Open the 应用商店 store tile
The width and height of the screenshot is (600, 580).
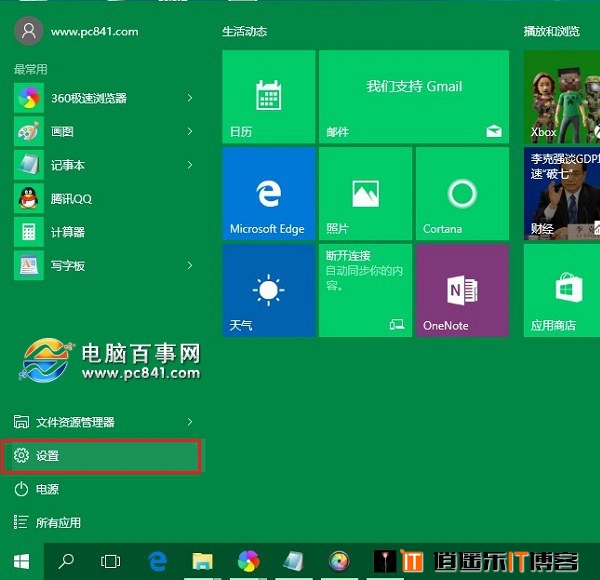pyautogui.click(x=562, y=291)
